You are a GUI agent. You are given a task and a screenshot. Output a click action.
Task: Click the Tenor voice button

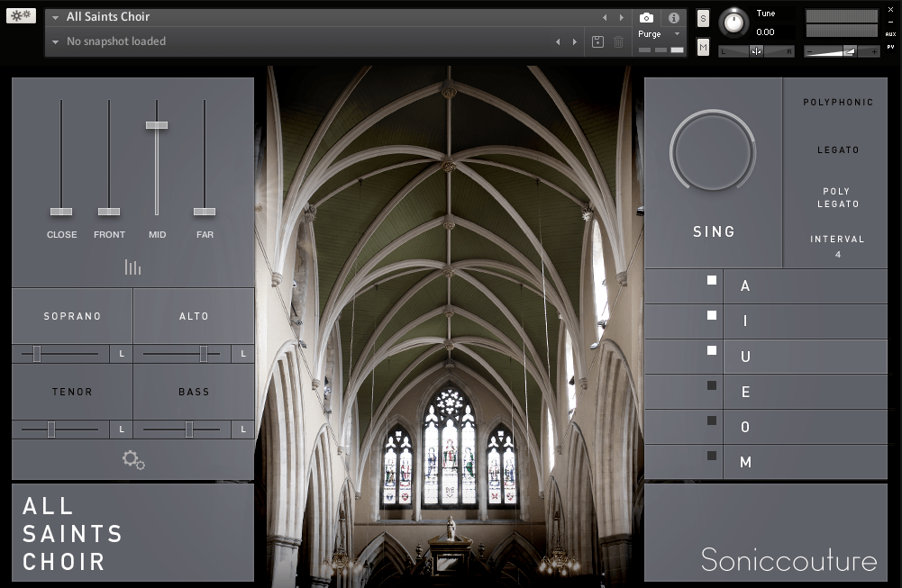click(72, 392)
